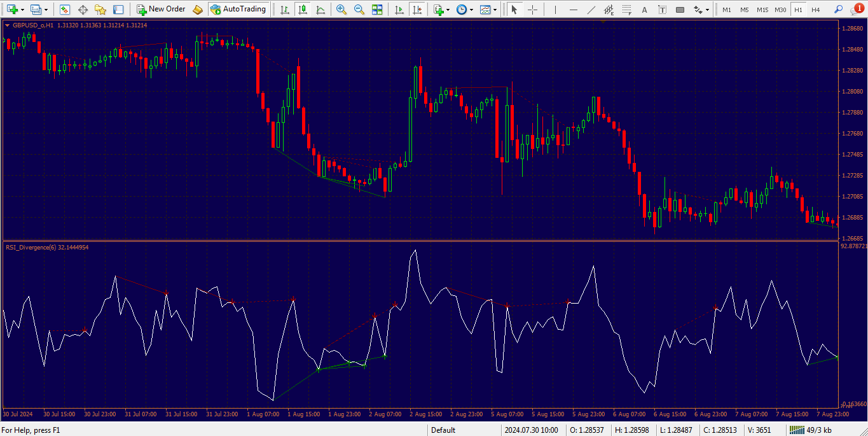The height and width of the screenshot is (436, 868).
Task: Expand the Periods dropdown arrow
Action: tap(471, 10)
